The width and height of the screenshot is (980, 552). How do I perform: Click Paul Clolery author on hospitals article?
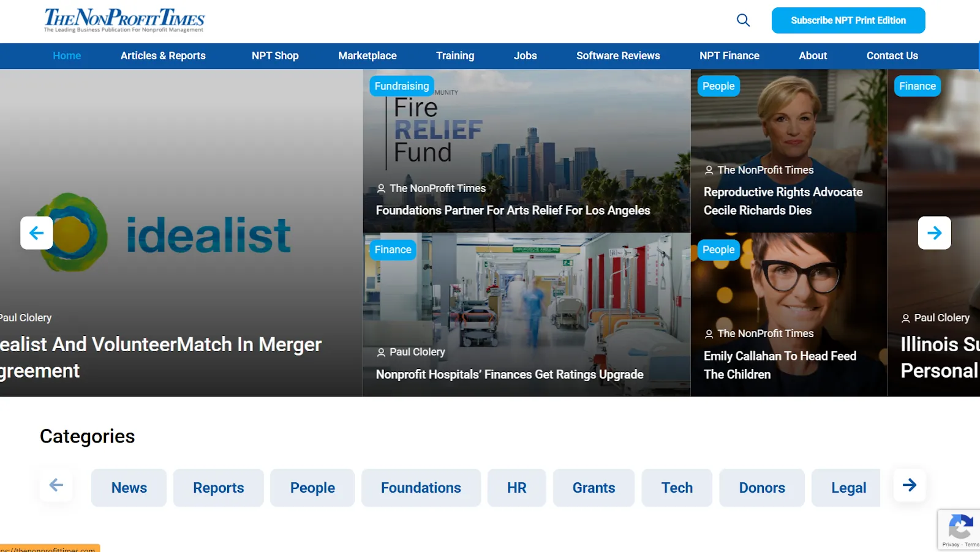pyautogui.click(x=417, y=352)
